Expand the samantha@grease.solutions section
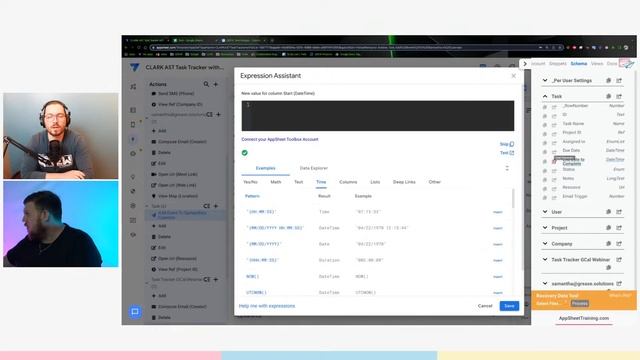 tap(545, 283)
